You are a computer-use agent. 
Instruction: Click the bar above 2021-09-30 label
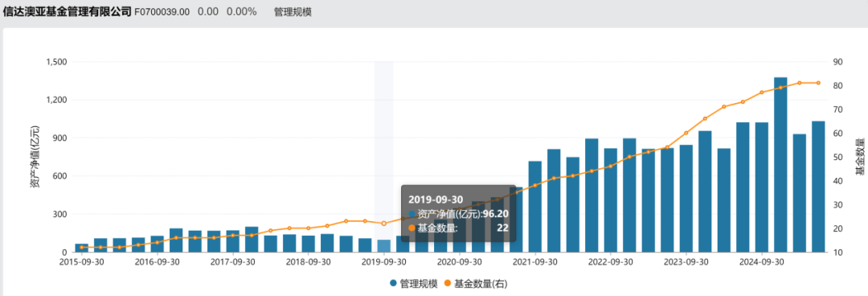coord(534,207)
